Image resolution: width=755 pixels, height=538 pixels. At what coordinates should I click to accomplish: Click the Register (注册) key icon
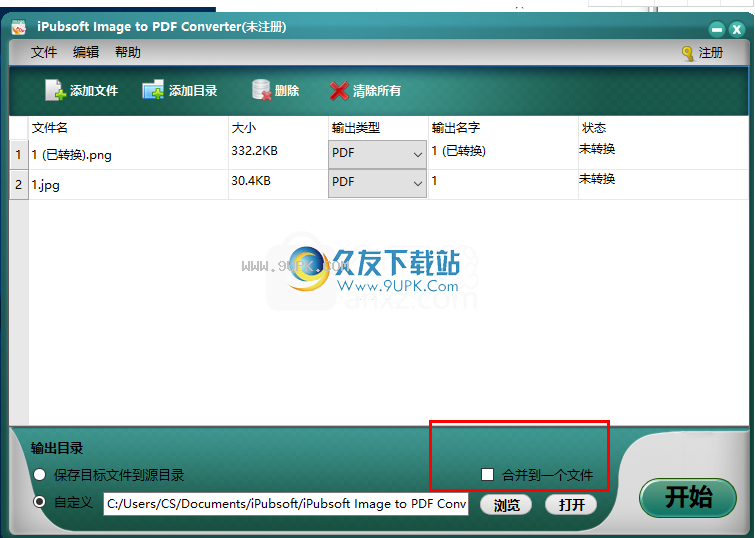(688, 53)
